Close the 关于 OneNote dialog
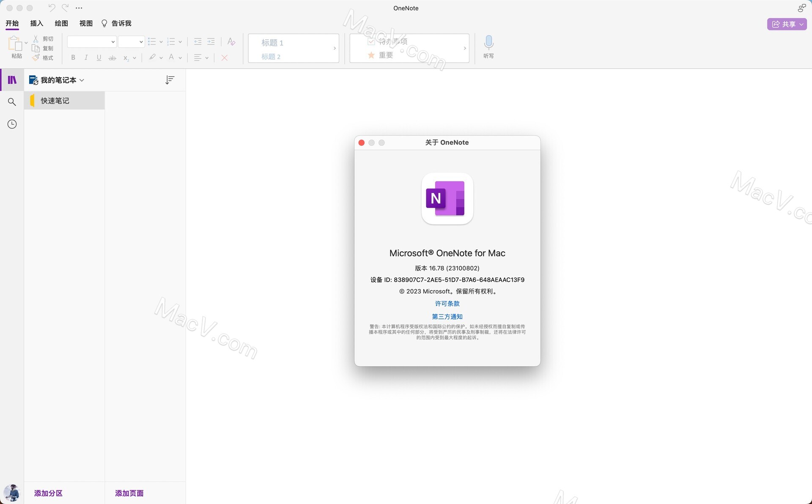This screenshot has height=504, width=812. point(362,142)
